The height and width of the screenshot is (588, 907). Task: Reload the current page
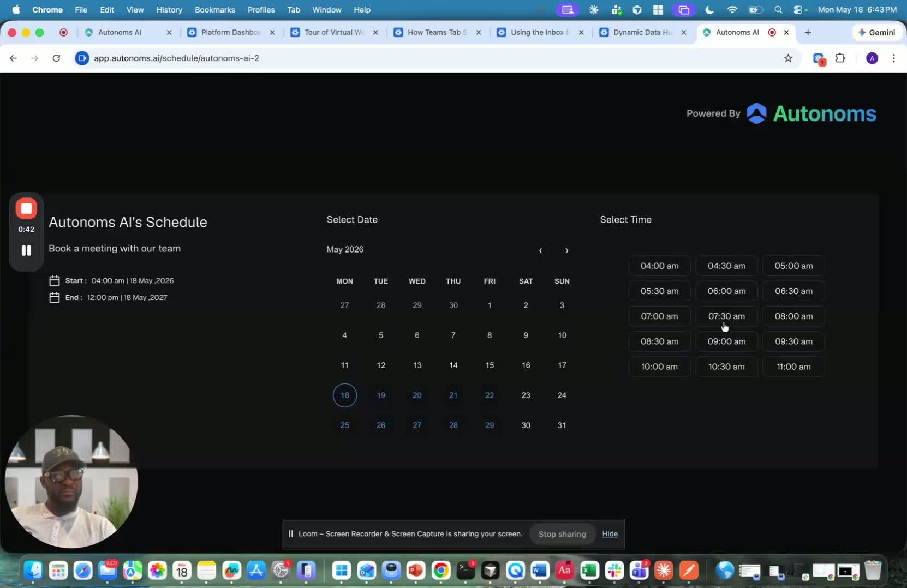coord(56,58)
